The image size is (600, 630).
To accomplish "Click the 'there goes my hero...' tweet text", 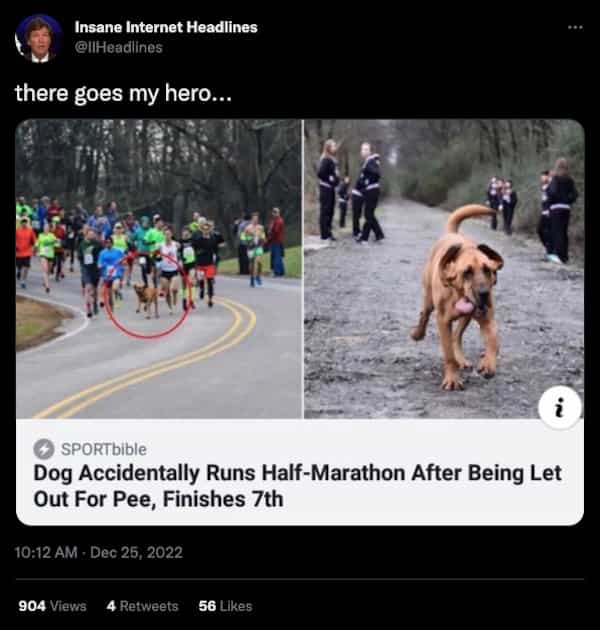I will [x=123, y=93].
